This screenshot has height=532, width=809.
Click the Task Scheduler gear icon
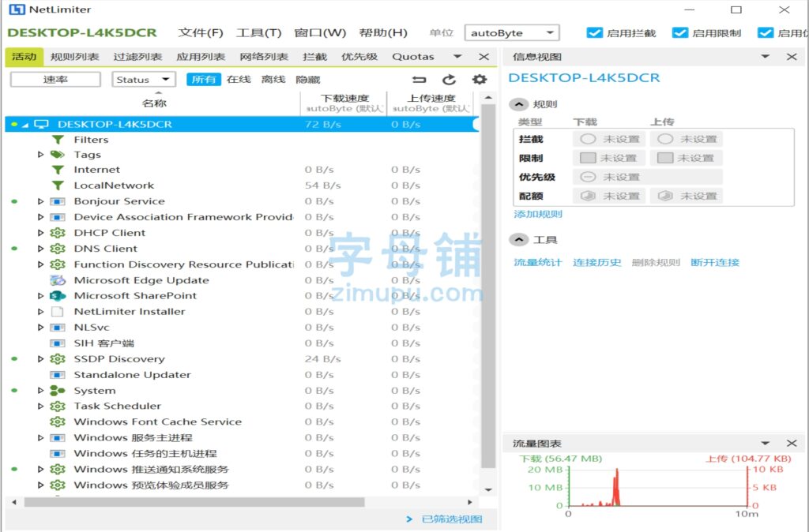click(57, 406)
